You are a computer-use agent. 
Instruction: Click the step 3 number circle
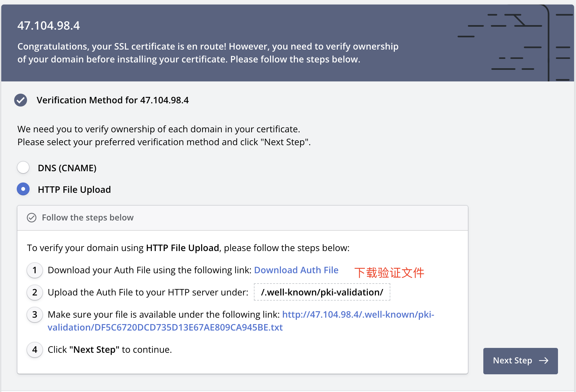point(35,315)
